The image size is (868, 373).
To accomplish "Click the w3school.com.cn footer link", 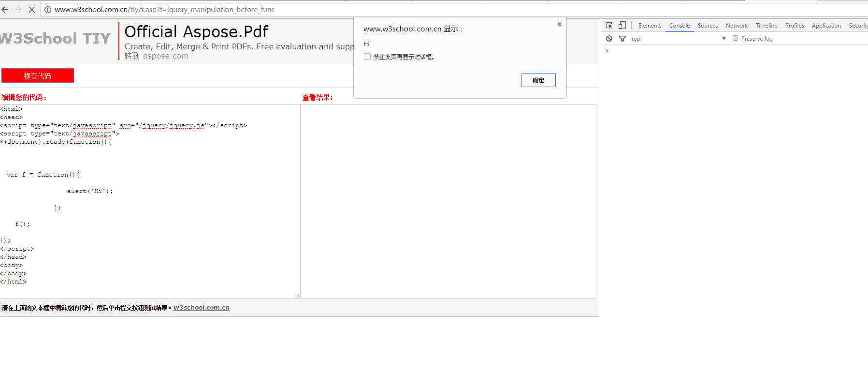I will (202, 307).
